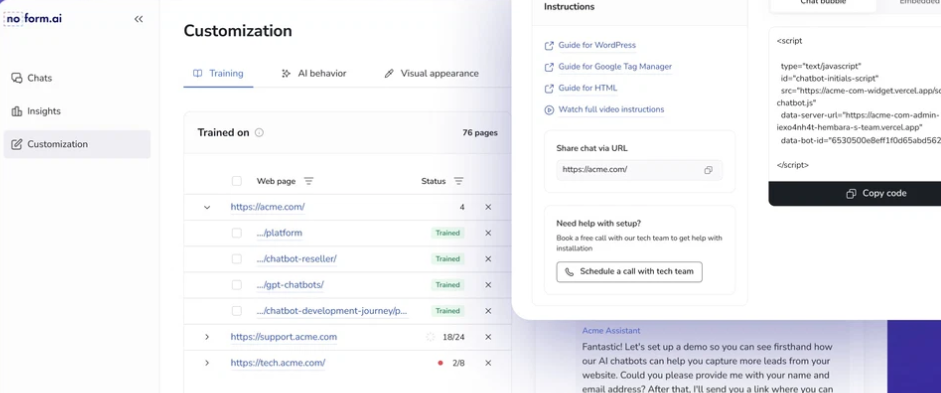Filter the Status column

pyautogui.click(x=458, y=181)
